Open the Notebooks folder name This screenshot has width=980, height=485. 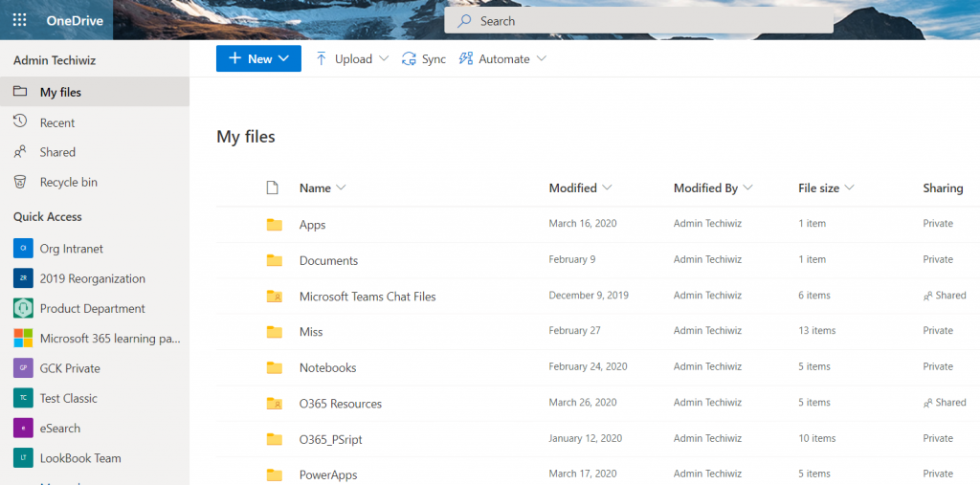click(x=328, y=367)
